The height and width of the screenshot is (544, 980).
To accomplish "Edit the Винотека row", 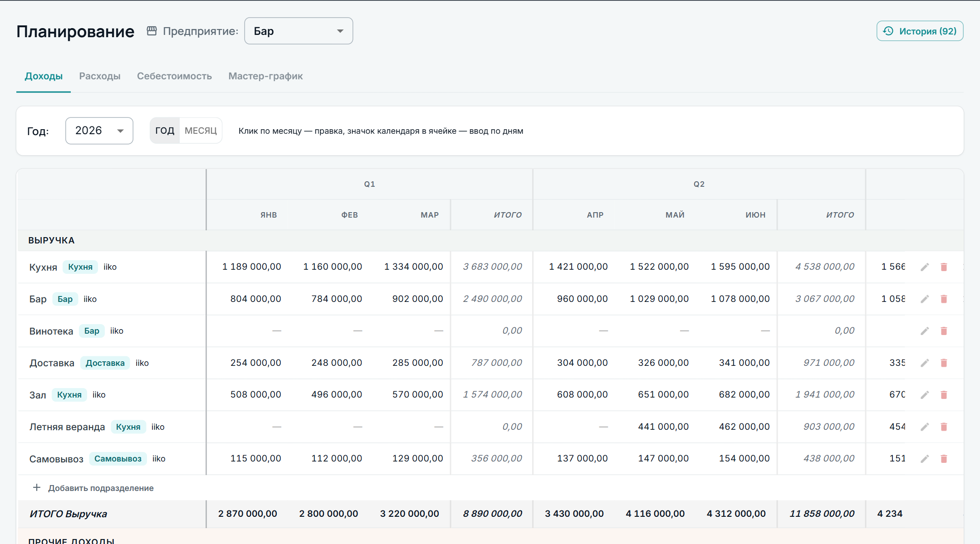I will coord(925,331).
